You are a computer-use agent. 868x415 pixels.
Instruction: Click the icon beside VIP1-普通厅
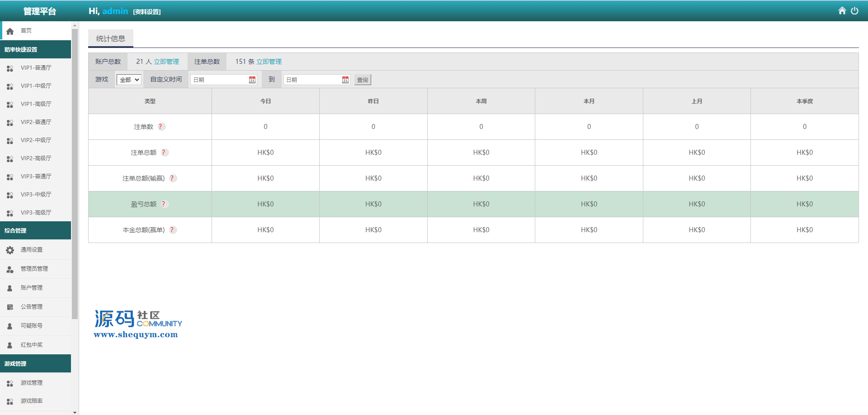coord(10,68)
